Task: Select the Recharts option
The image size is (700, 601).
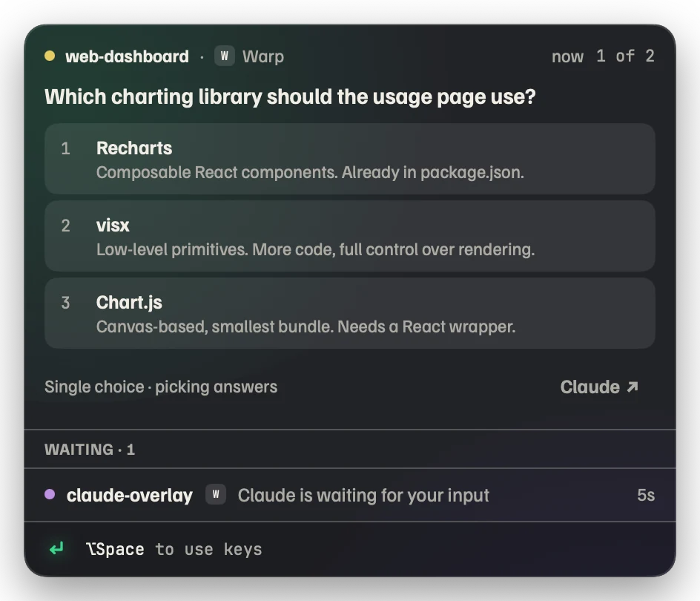Action: point(350,159)
